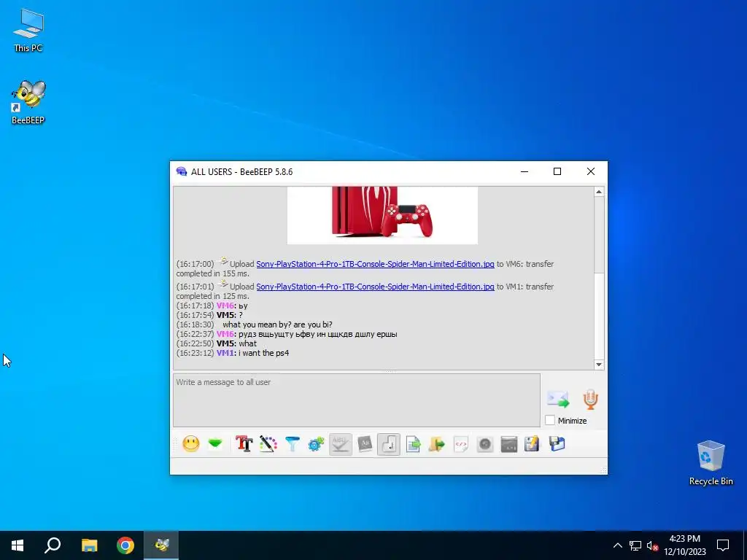Launch Google Chrome from the taskbar
The image size is (747, 560).
click(125, 545)
